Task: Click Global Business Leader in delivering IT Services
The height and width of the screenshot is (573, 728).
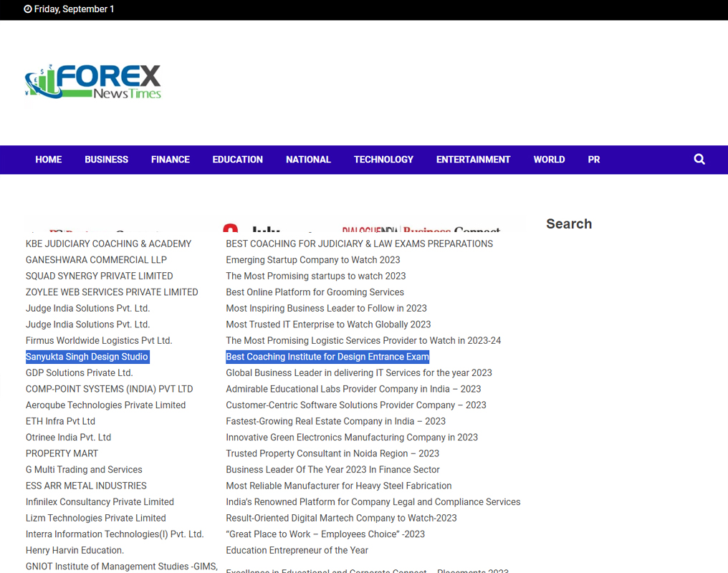Action: [x=359, y=373]
